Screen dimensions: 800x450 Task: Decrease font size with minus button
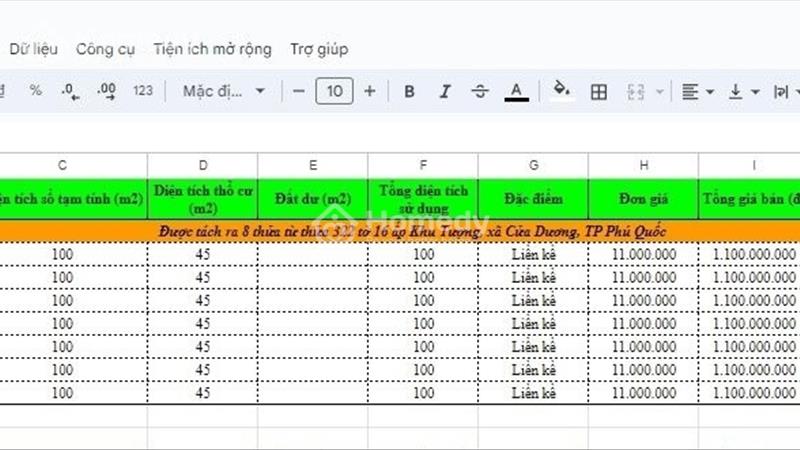(299, 91)
